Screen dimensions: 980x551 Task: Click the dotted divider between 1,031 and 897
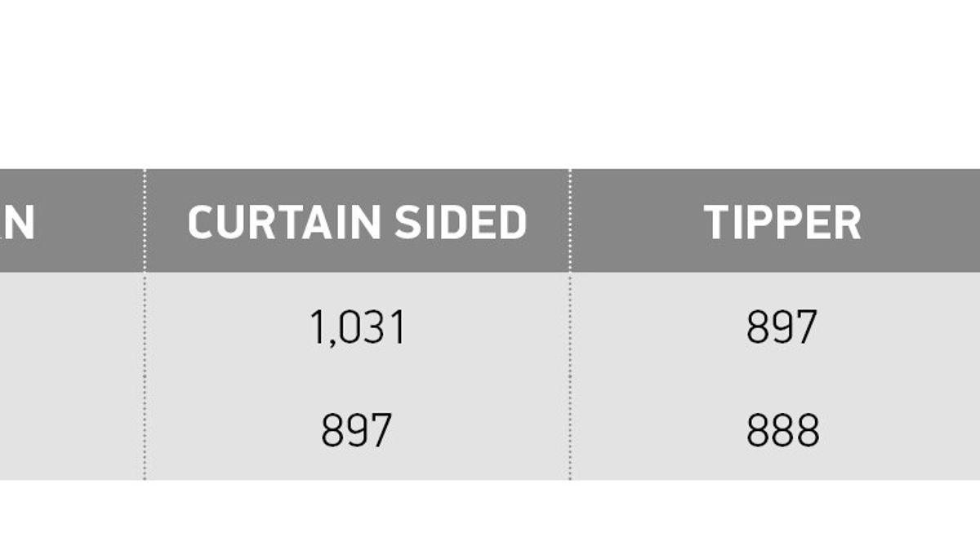tap(570, 327)
